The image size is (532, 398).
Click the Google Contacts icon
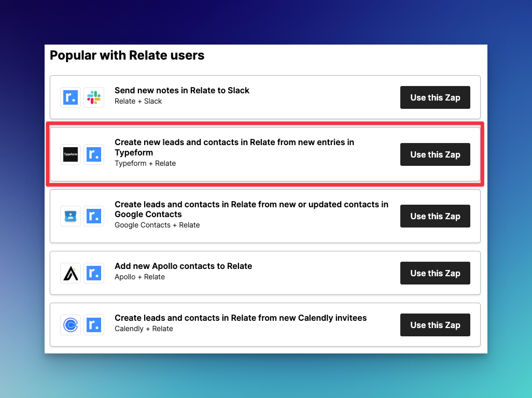pos(71,216)
